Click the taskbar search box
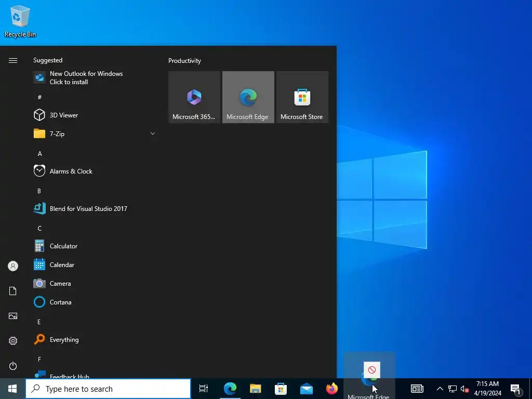 (x=108, y=389)
